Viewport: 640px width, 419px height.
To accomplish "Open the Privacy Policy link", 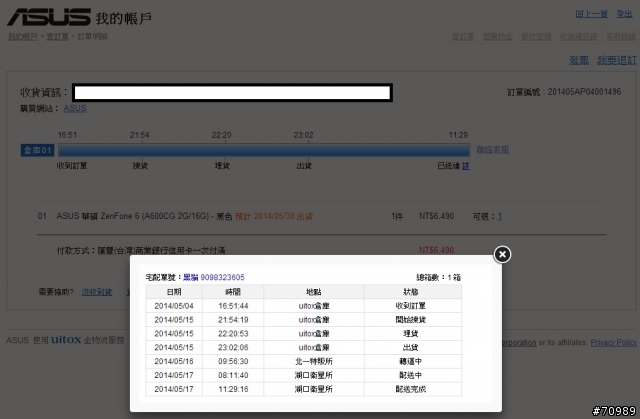I will [x=613, y=343].
